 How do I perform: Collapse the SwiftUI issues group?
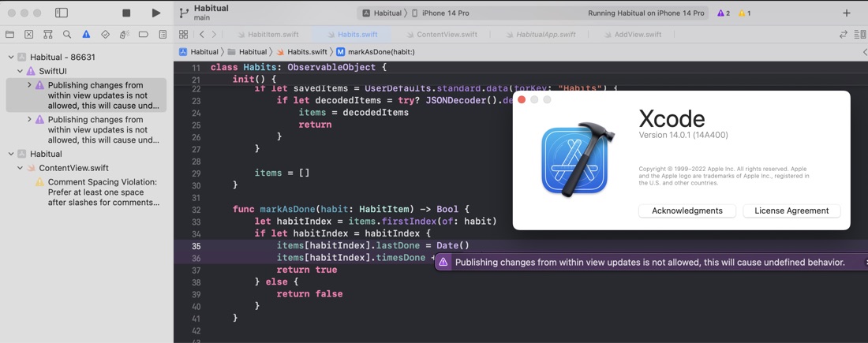(x=20, y=72)
